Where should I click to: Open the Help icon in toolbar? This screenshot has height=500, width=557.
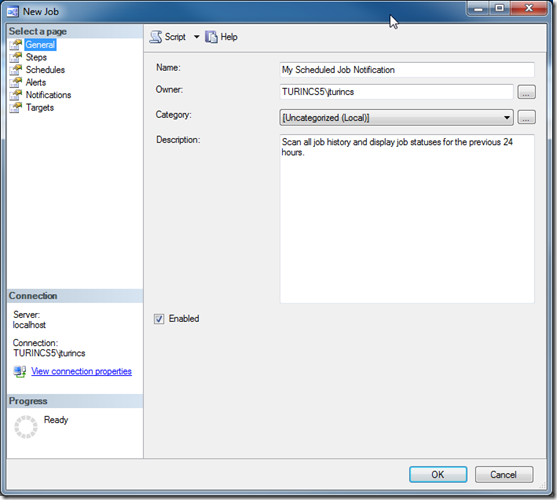211,37
